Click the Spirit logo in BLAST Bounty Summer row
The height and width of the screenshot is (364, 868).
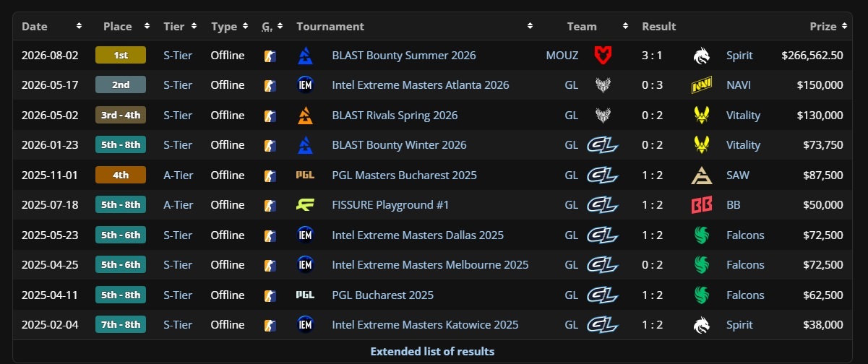[702, 55]
